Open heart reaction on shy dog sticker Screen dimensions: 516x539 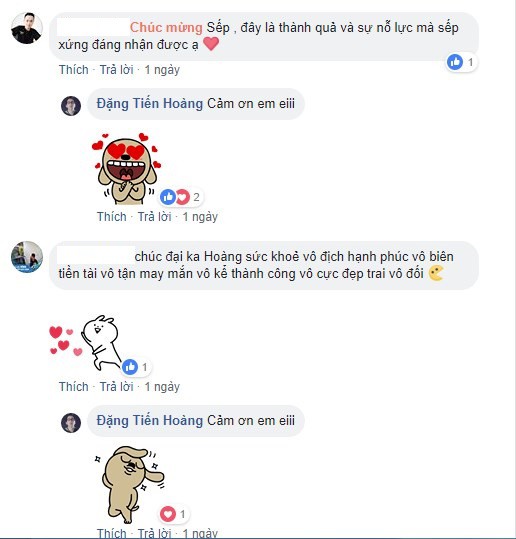(168, 514)
